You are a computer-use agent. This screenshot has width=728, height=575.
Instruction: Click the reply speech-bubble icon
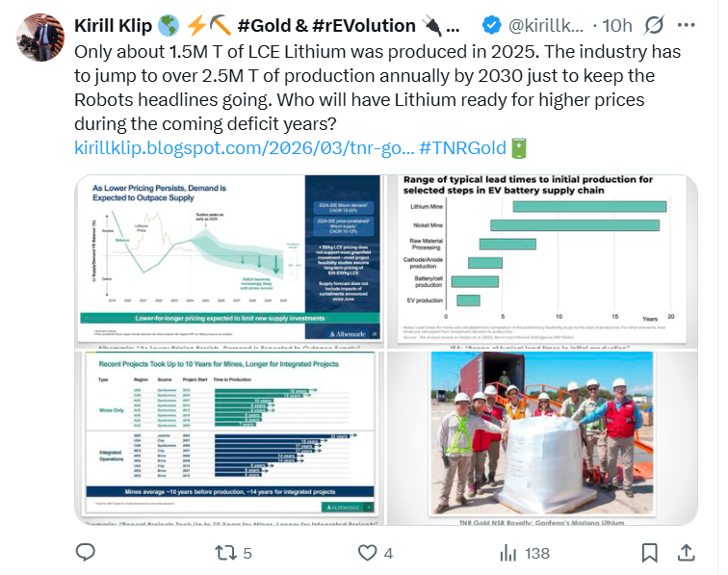[x=86, y=552]
